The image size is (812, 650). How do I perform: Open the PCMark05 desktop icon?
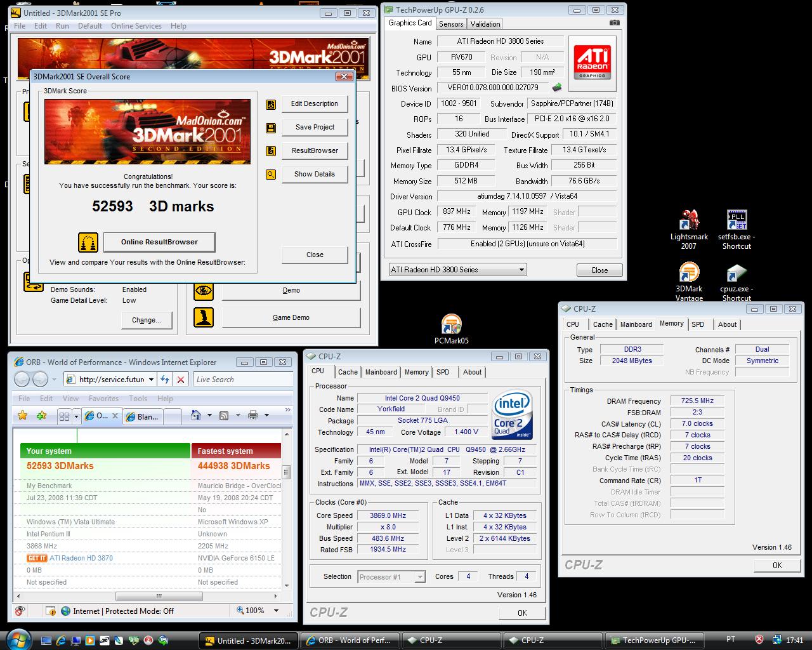(451, 329)
